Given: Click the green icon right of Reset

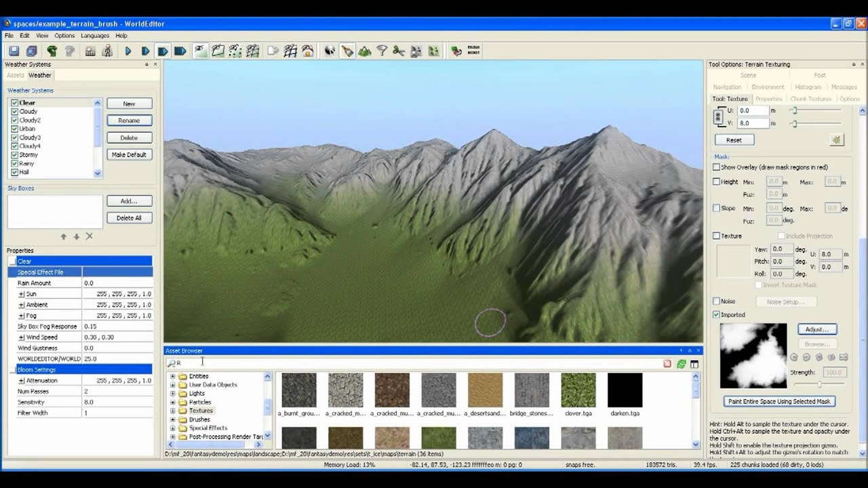Looking at the screenshot, I should pyautogui.click(x=837, y=140).
